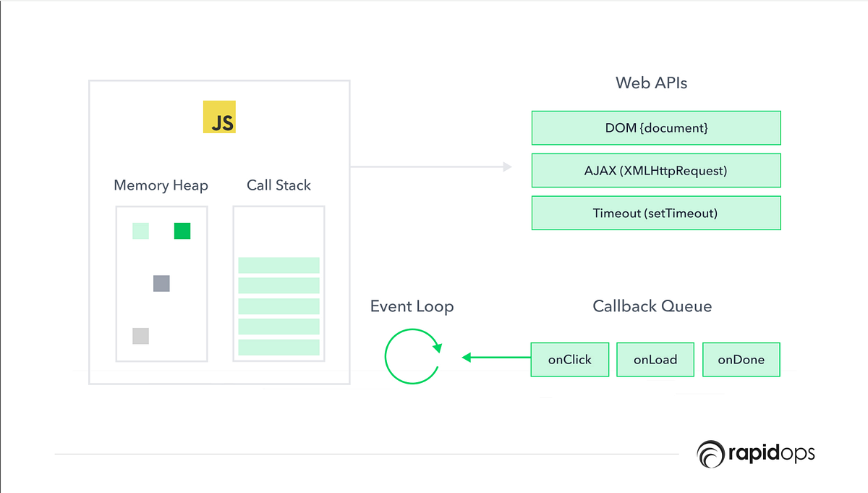Viewport: 868px width, 493px height.
Task: Expand the Callback Queue section heading
Action: tap(652, 306)
